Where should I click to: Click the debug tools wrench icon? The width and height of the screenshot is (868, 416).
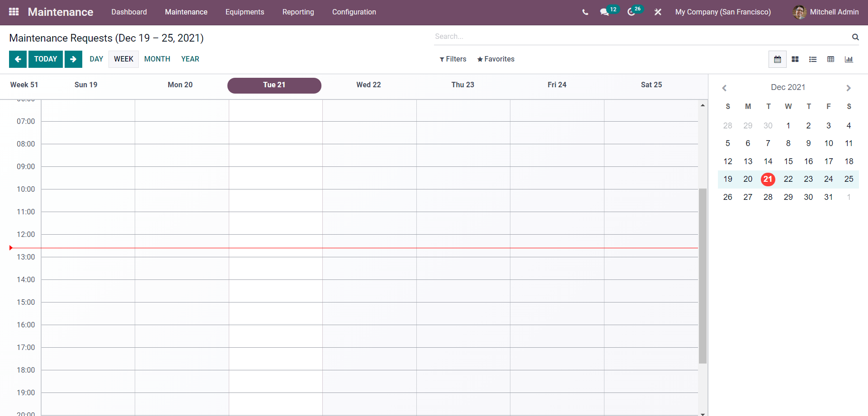(658, 12)
